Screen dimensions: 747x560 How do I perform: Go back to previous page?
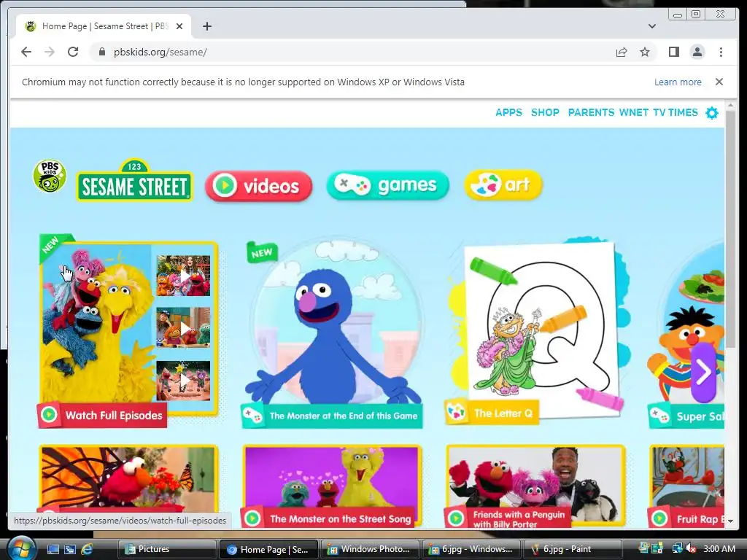(x=26, y=52)
